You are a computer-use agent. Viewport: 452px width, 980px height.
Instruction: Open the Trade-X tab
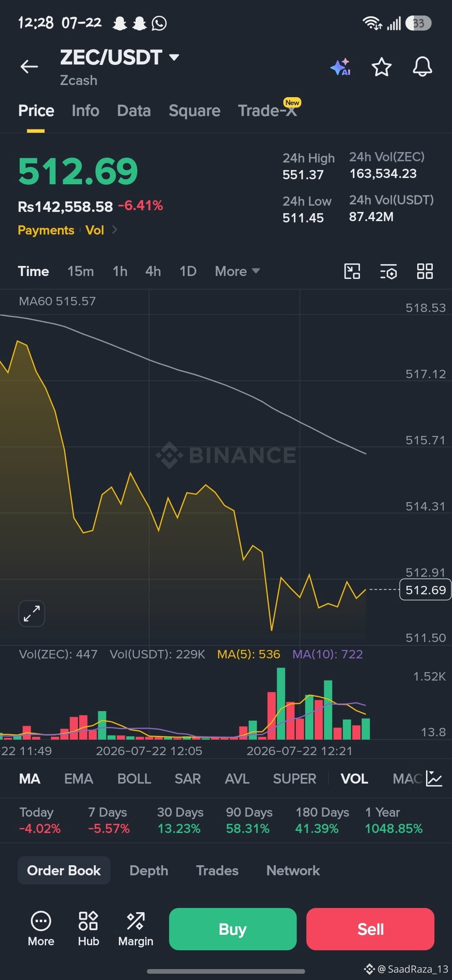tap(267, 111)
